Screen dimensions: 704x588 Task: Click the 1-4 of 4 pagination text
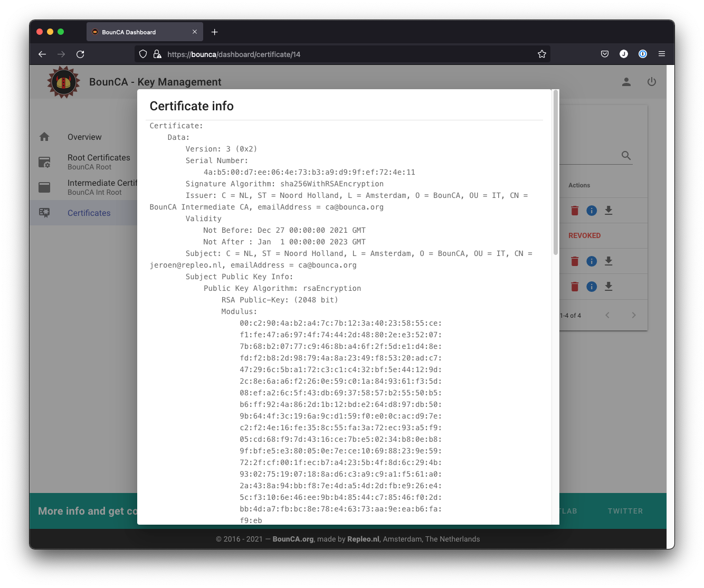point(570,316)
